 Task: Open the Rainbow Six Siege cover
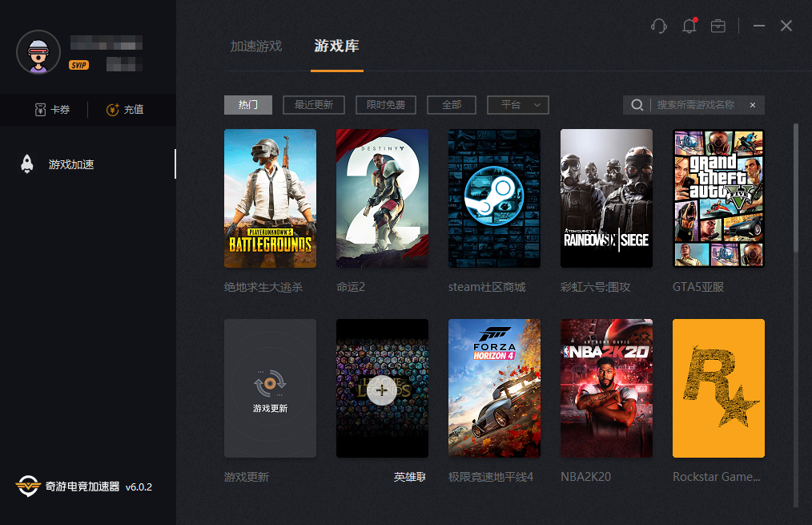(x=606, y=199)
